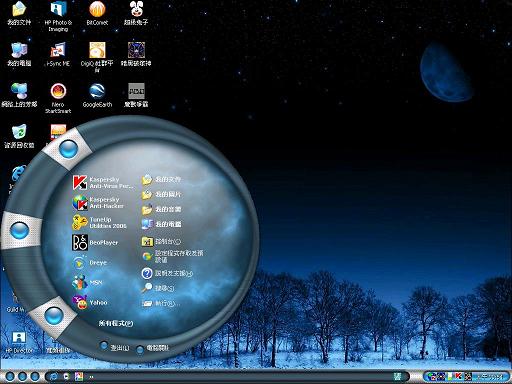This screenshot has width=512, height=384.
Task: Launch Kaspersky Anti-Virus from the start menu
Action: 103,183
